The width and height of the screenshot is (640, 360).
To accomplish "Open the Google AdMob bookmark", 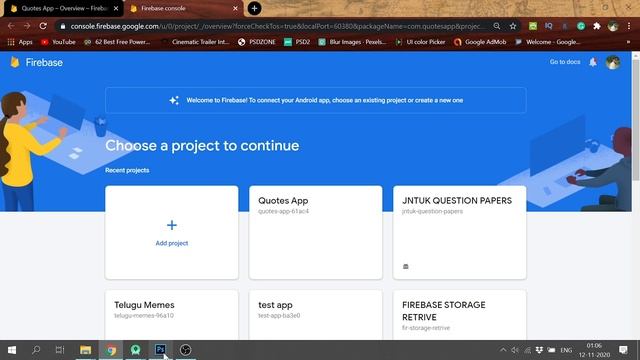I will [x=480, y=42].
